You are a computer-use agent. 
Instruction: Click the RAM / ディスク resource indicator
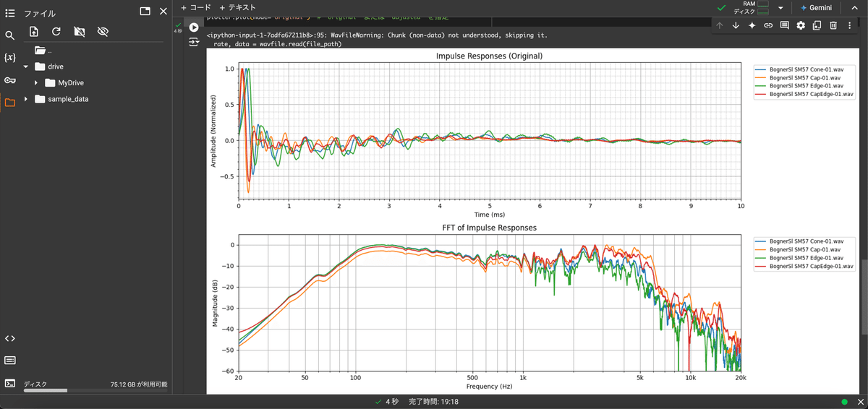pyautogui.click(x=751, y=8)
